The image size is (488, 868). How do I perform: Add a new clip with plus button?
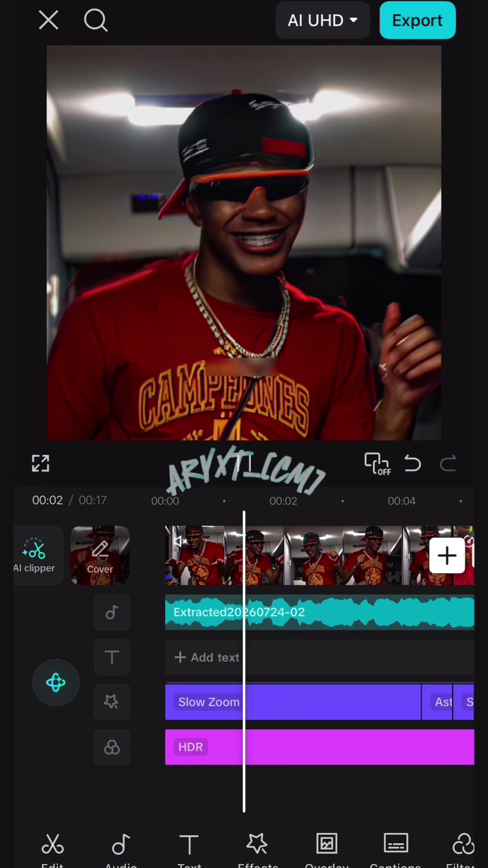[447, 556]
